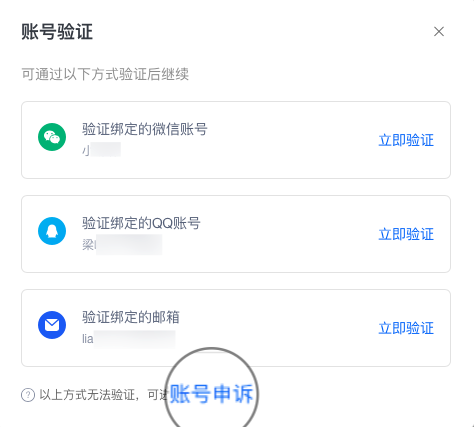Select the 验证绑定的微信账号 label
The width and height of the screenshot is (474, 427).
pyautogui.click(x=145, y=129)
